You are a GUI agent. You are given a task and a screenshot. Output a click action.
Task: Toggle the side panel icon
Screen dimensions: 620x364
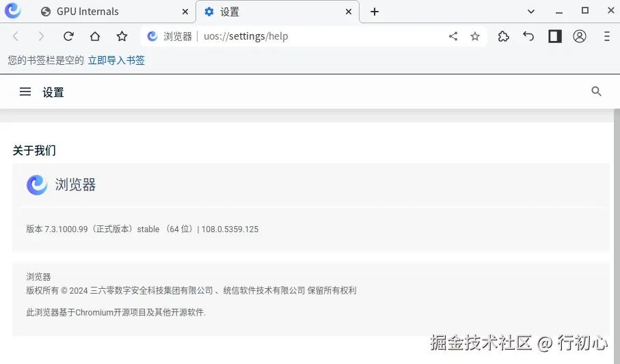point(555,36)
